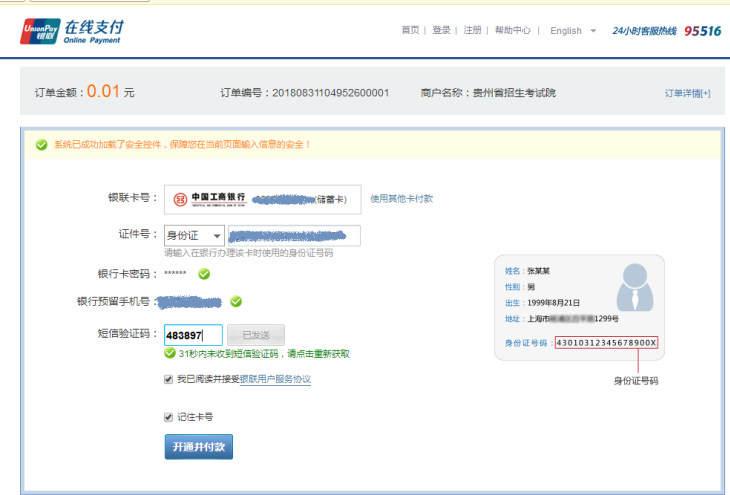The height and width of the screenshot is (495, 730).
Task: Click green check icon under SMS code field
Action: pos(171,354)
